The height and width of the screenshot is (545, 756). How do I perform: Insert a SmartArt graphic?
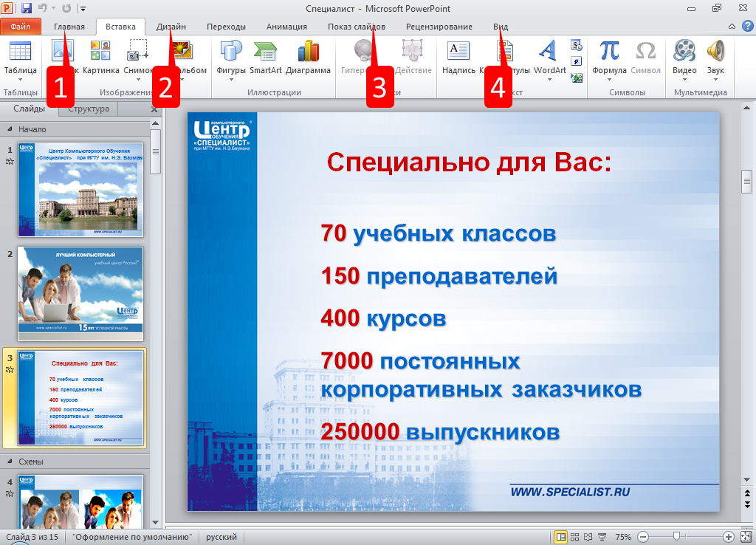pyautogui.click(x=265, y=58)
